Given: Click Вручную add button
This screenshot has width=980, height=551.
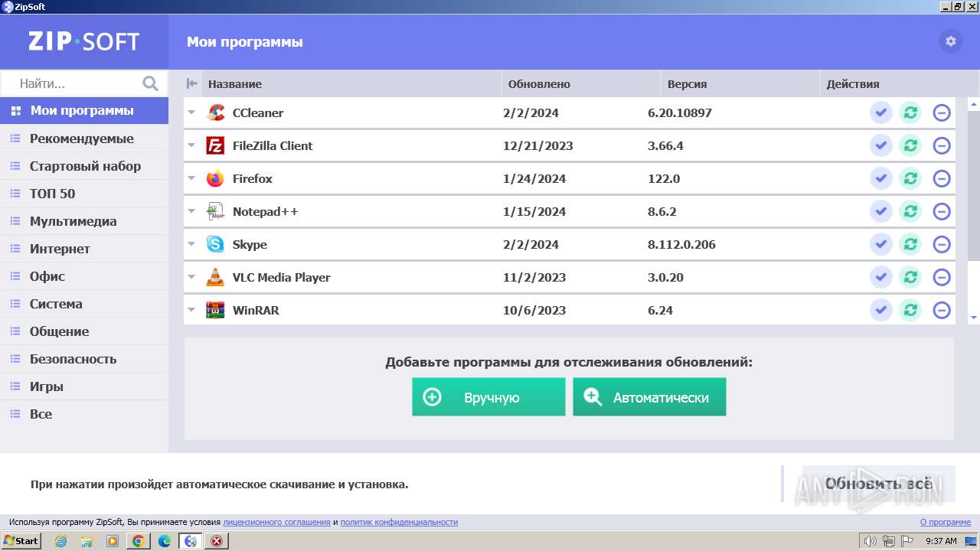Looking at the screenshot, I should [x=488, y=397].
